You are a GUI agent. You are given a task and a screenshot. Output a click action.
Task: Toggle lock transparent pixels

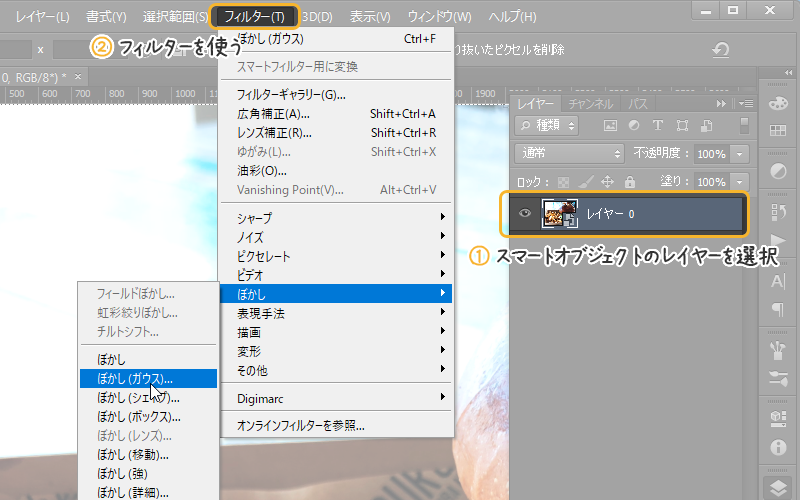tap(563, 182)
